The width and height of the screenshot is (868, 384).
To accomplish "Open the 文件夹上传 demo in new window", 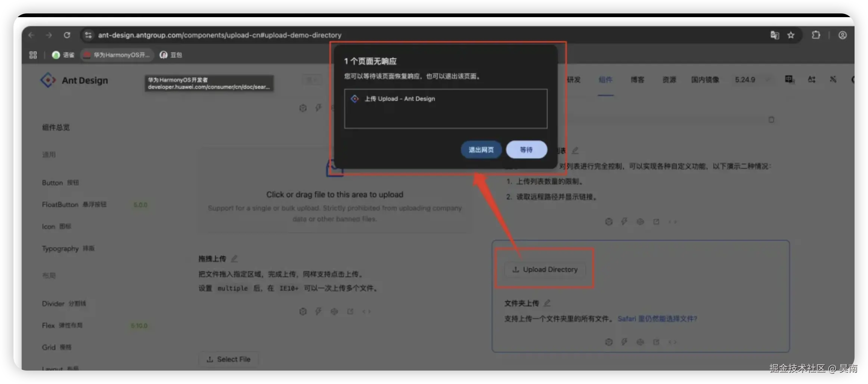I will coord(656,342).
